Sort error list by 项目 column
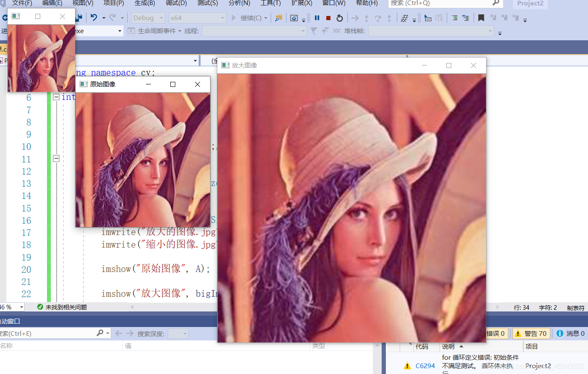 [x=555, y=346]
